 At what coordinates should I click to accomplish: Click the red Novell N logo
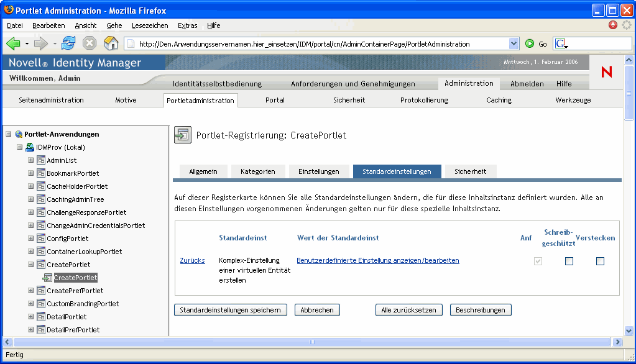606,72
